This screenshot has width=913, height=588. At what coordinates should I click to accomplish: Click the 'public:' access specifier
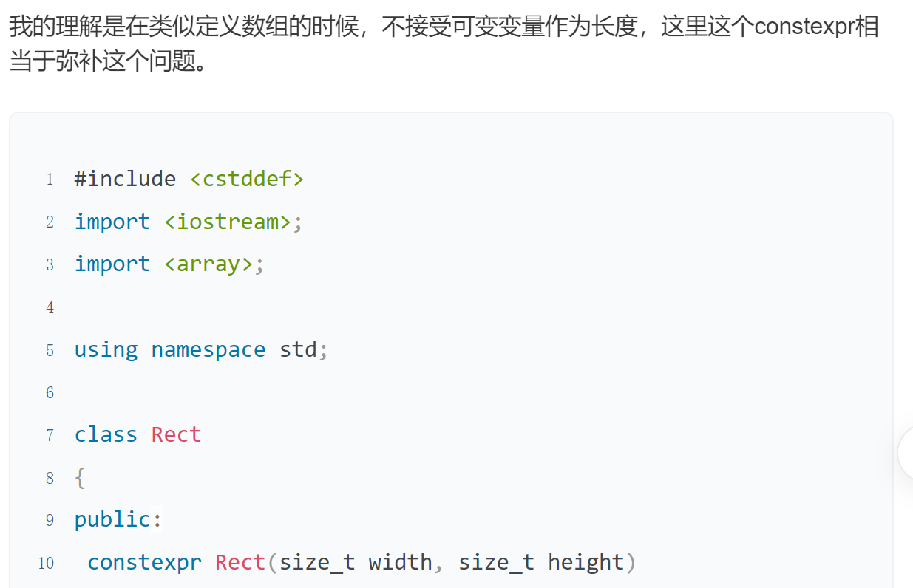click(x=118, y=519)
